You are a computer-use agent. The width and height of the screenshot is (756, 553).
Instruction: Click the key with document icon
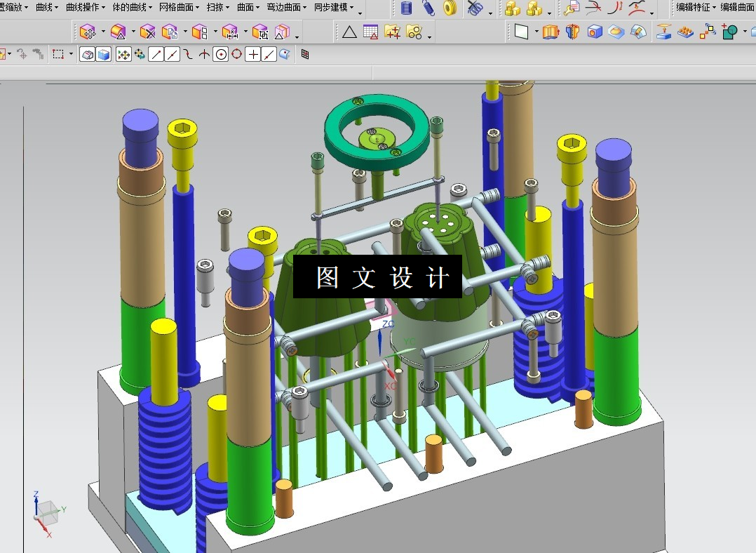click(572, 8)
